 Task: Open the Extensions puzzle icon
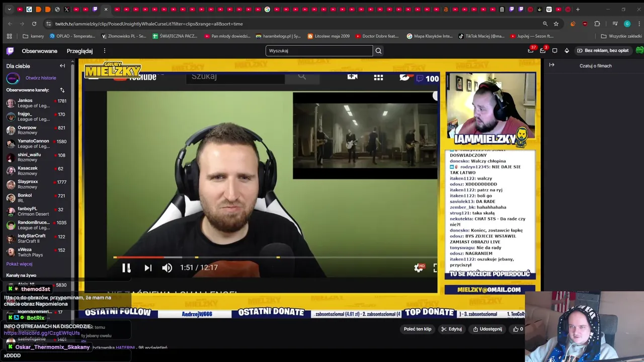597,24
